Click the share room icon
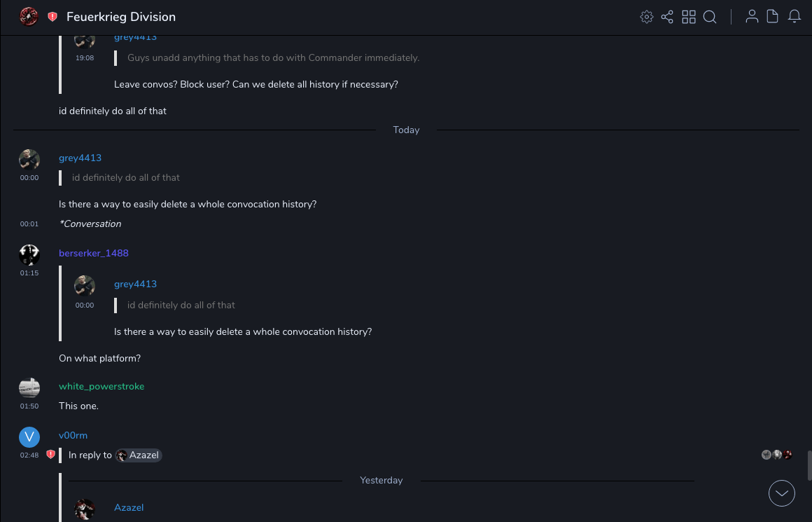This screenshot has width=812, height=522. pos(667,17)
